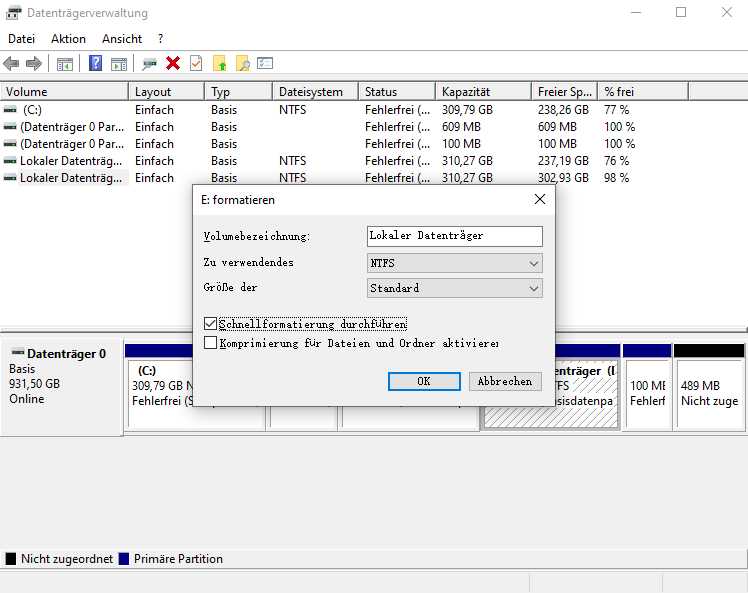Click the Volumebezeichnung text field
748x593 pixels.
(x=455, y=236)
